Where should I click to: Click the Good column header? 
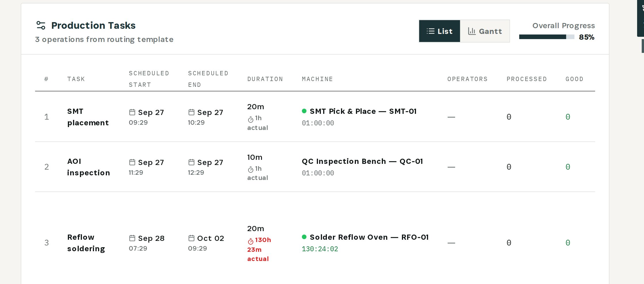tap(574, 79)
